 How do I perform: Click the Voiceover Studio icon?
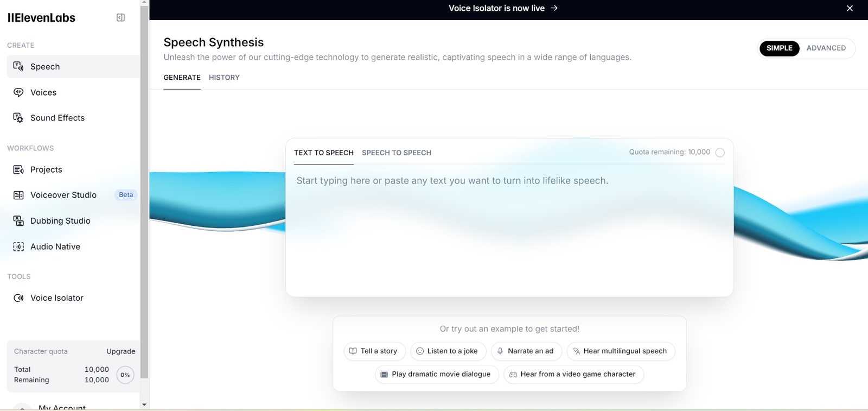[x=18, y=195]
